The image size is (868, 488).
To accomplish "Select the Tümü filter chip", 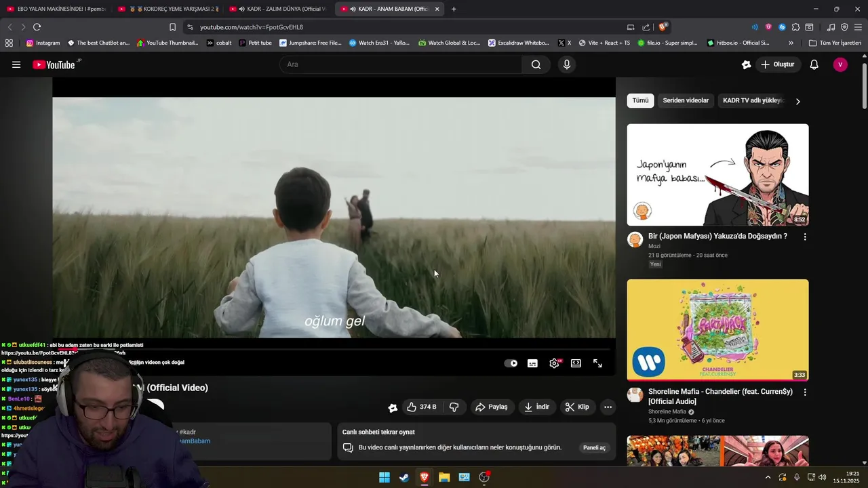I will pos(640,101).
